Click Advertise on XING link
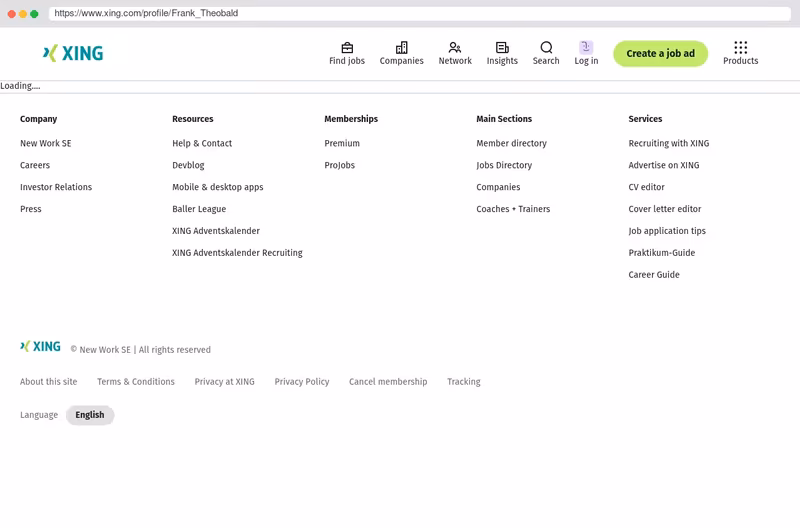800x528 pixels. pyautogui.click(x=664, y=165)
